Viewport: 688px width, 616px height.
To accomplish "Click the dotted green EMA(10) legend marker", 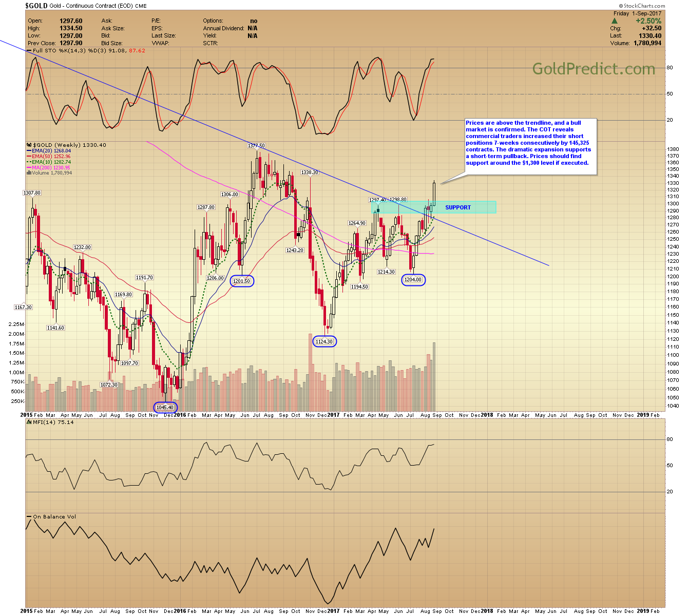I will (x=29, y=162).
